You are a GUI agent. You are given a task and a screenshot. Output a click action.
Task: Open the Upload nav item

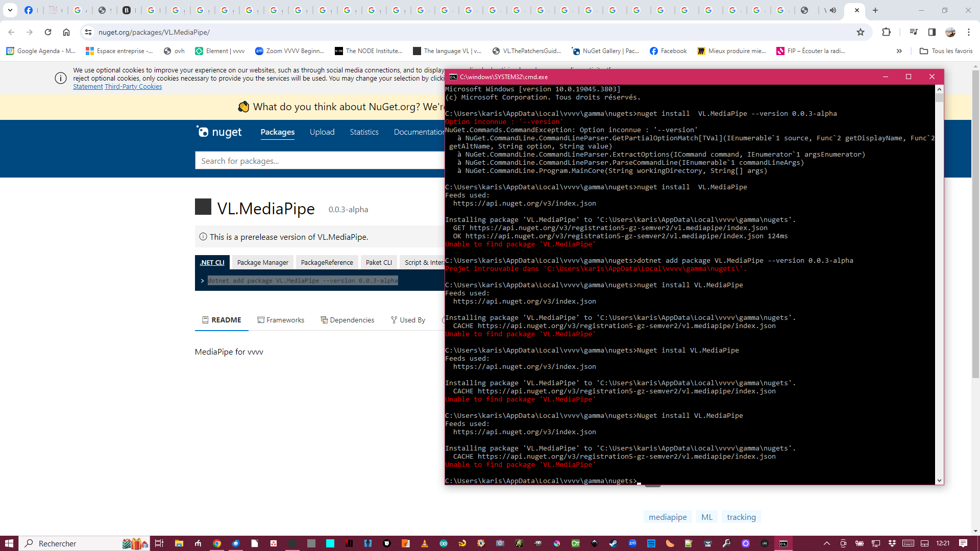click(x=322, y=132)
